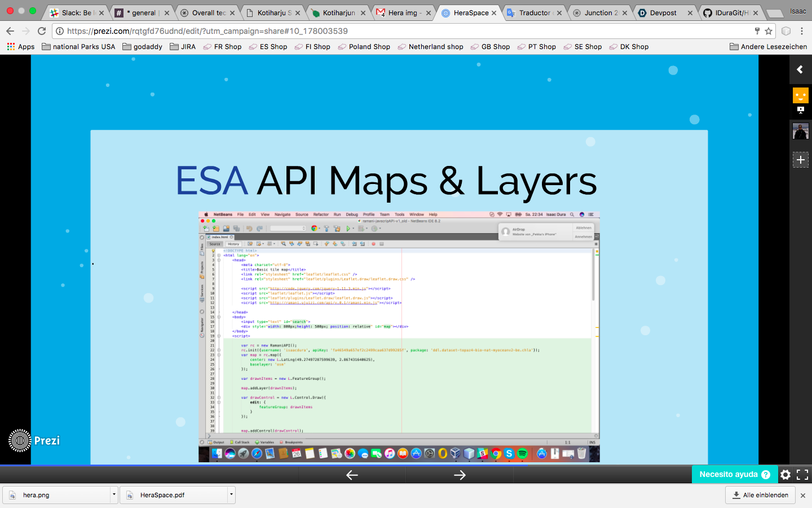Switch to the Traductor tab
The height and width of the screenshot is (508, 812).
pyautogui.click(x=534, y=12)
